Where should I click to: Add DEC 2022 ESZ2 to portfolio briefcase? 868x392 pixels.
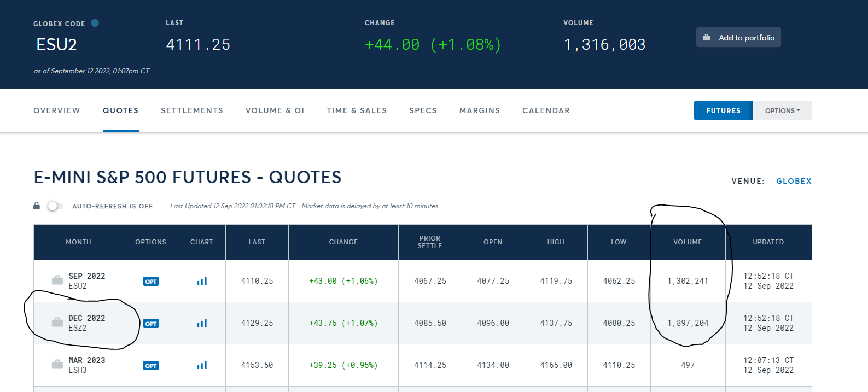57,323
